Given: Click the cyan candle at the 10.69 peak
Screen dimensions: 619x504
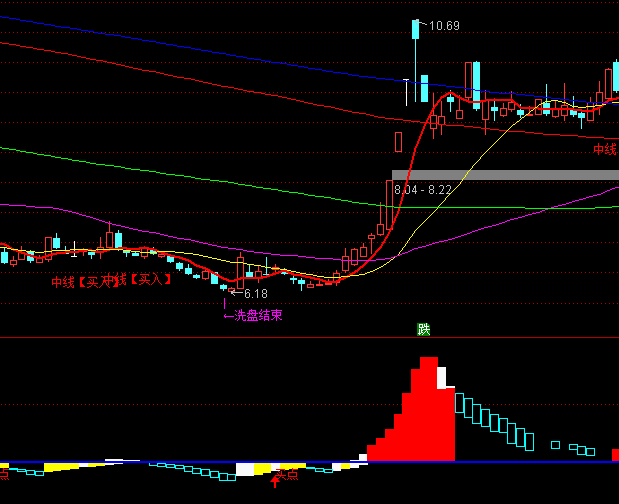Looking at the screenshot, I should (414, 31).
